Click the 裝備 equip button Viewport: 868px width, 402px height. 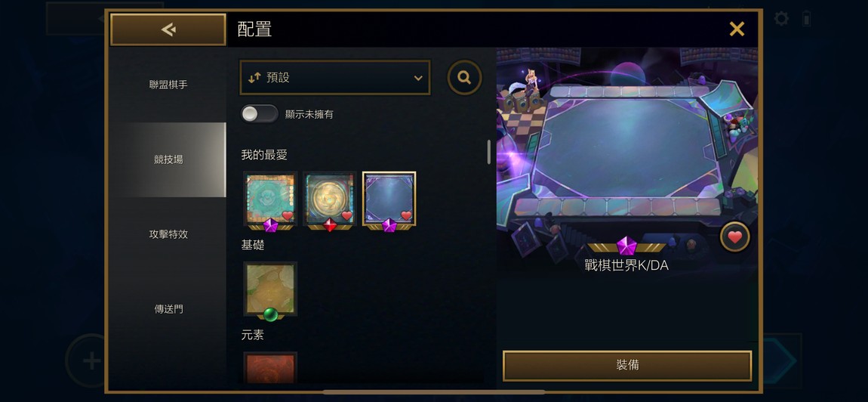tap(627, 366)
